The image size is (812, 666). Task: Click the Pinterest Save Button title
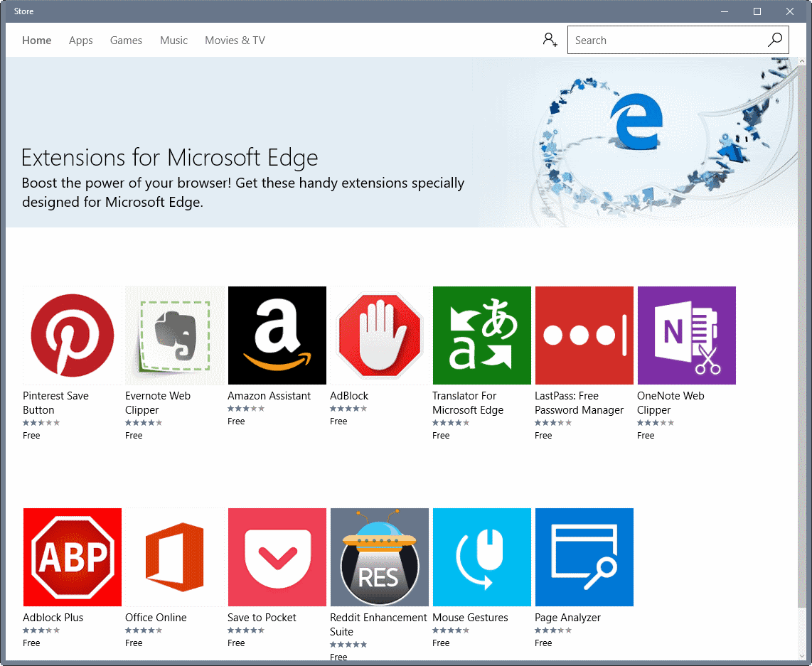[55, 402]
